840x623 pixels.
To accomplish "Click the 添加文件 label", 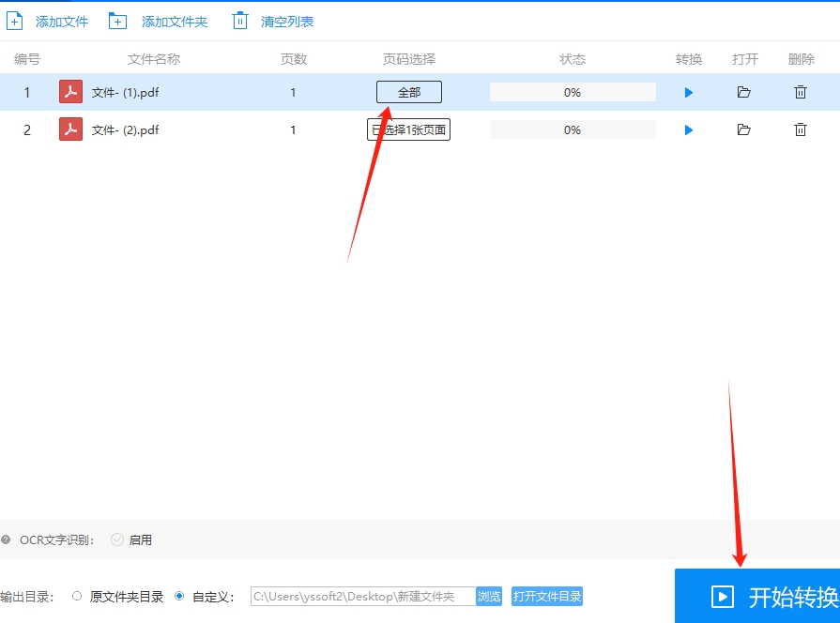I will 62,22.
